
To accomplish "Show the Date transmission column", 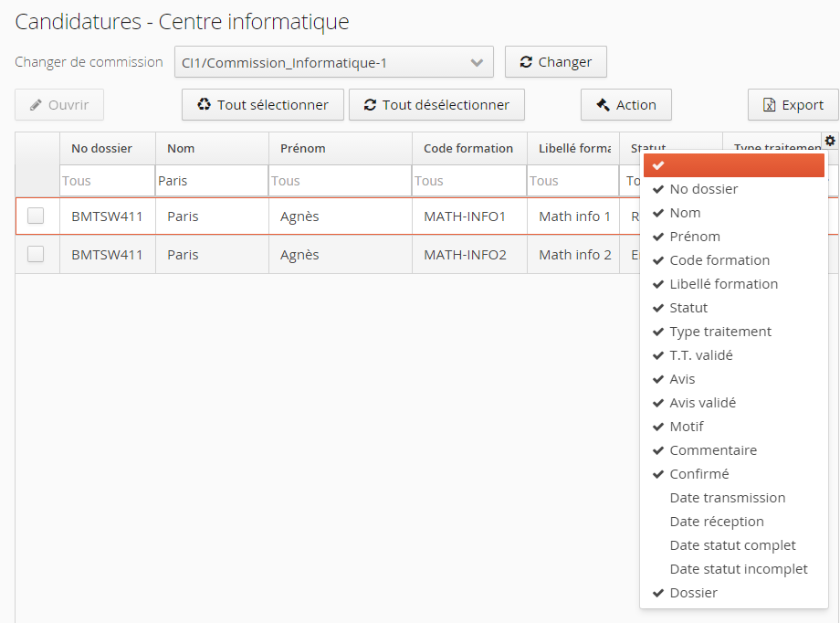I will click(x=727, y=498).
